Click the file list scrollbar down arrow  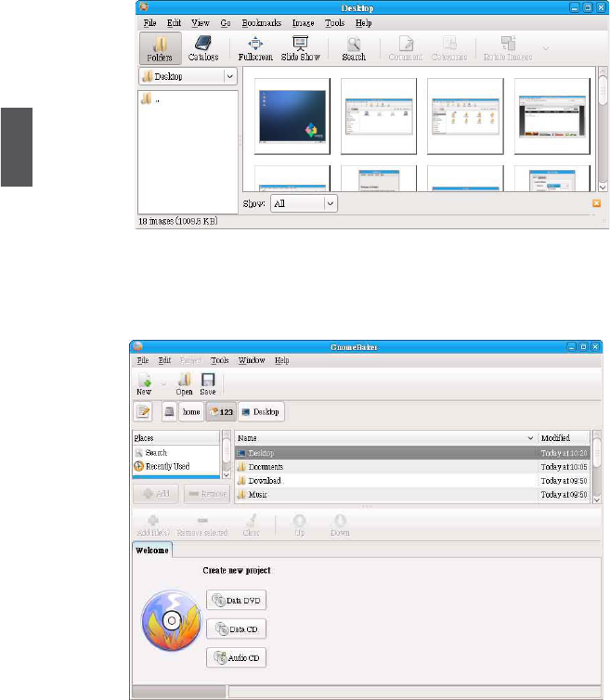pos(597,500)
